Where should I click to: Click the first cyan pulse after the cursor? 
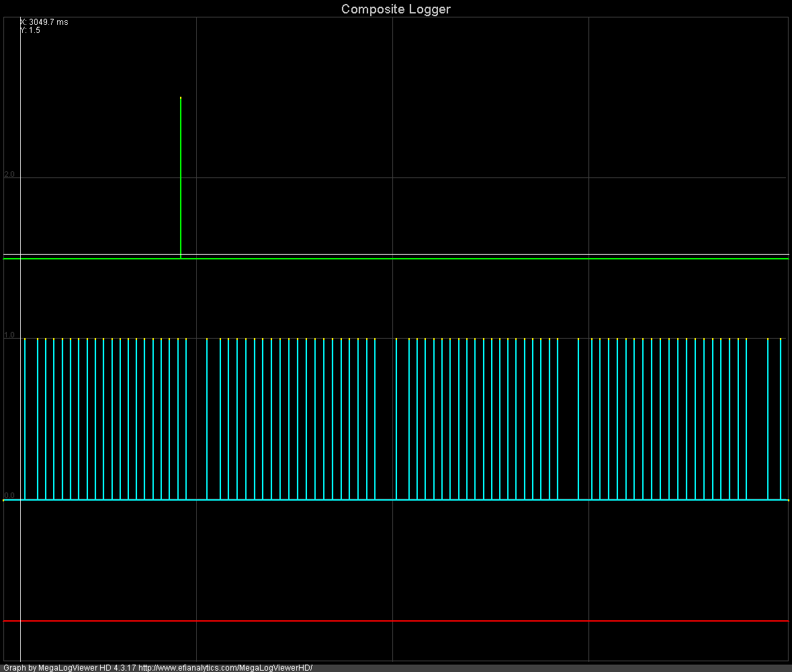click(x=25, y=417)
